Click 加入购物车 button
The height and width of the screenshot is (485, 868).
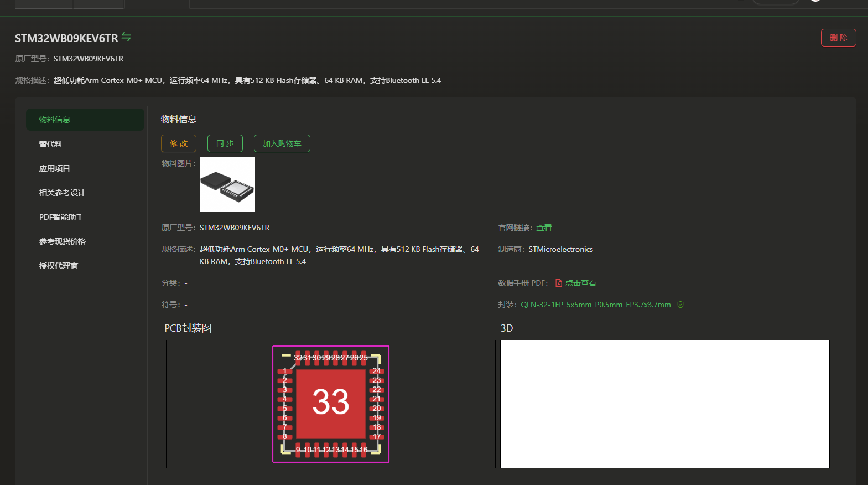[282, 143]
